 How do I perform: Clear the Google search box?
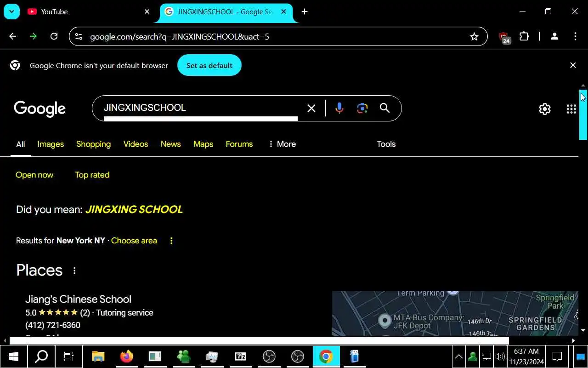311,108
